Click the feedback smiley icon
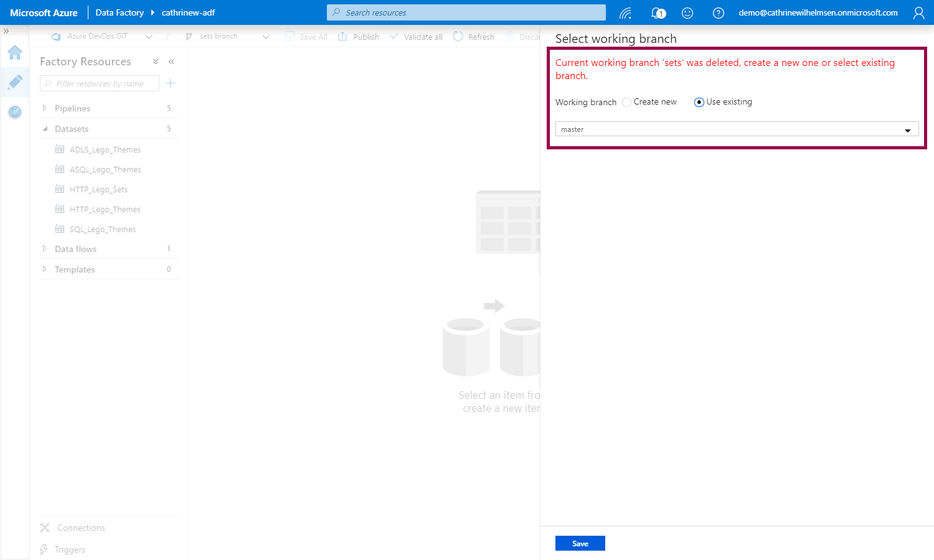The height and width of the screenshot is (560, 934). click(x=687, y=13)
